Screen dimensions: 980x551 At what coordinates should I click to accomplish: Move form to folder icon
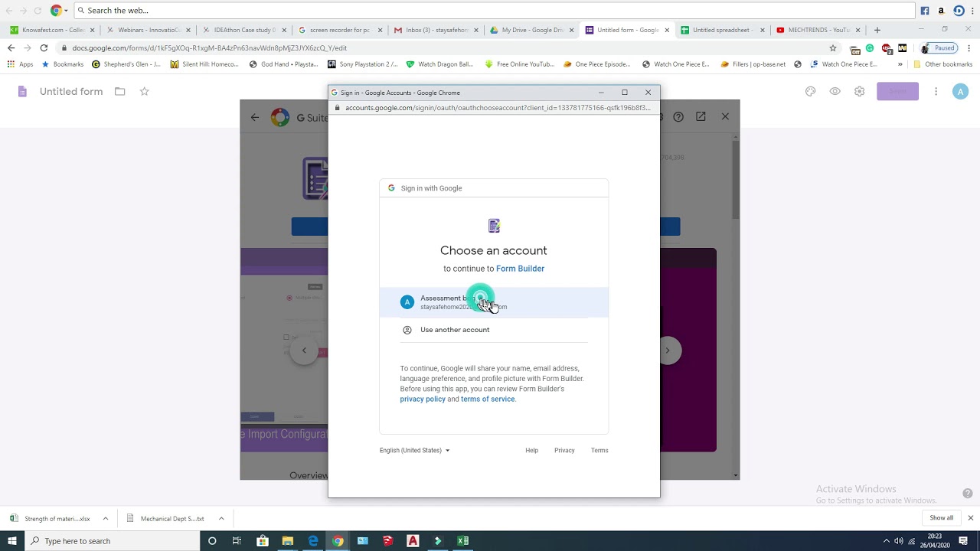[x=120, y=92]
